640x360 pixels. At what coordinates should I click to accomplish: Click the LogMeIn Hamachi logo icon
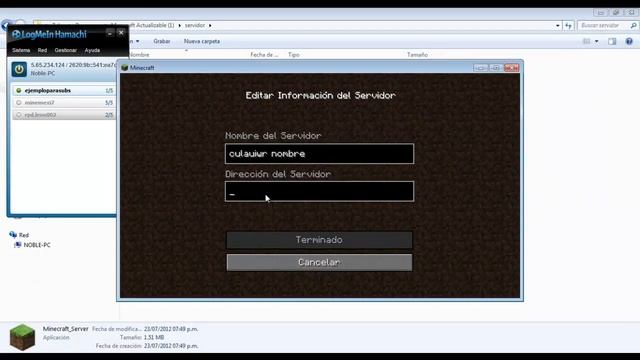coord(16,34)
